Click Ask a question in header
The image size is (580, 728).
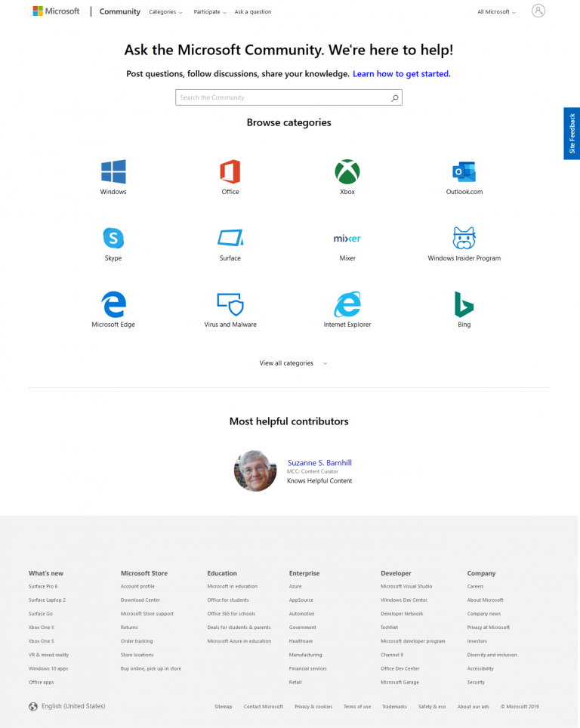click(253, 11)
